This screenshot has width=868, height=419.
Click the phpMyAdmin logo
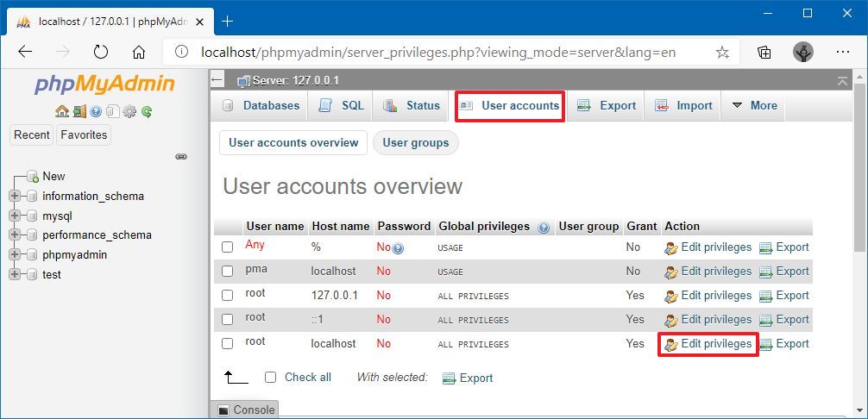tap(104, 84)
